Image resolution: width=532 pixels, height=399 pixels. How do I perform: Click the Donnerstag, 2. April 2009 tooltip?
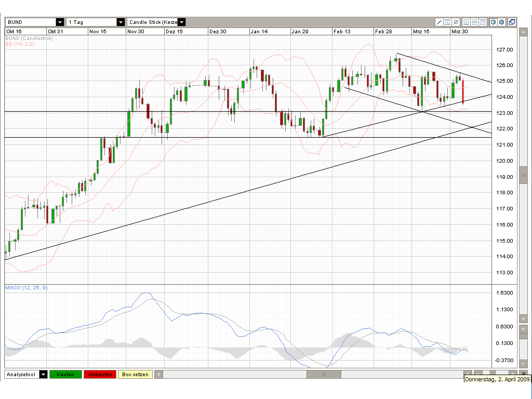497,379
